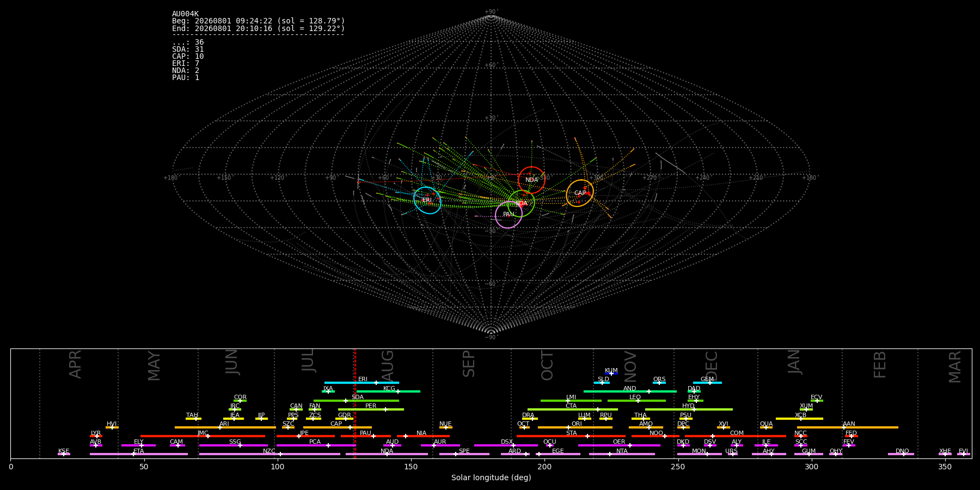Select the SPE shower bar in timeline
This screenshot has height=490, width=980.
464,454
